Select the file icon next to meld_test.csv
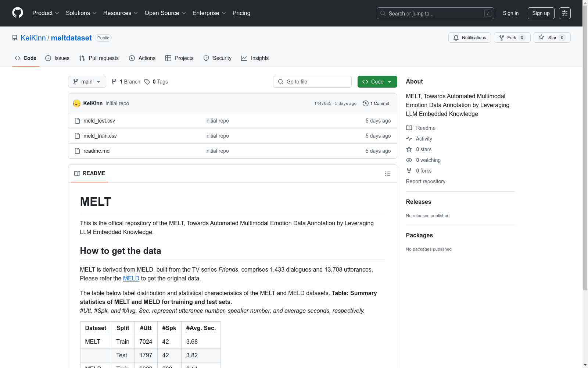Image resolution: width=588 pixels, height=368 pixels. coord(77,121)
